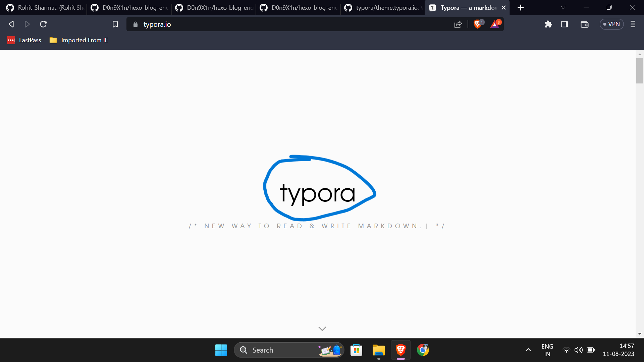The width and height of the screenshot is (644, 362).
Task: Open the browser tab search chevron
Action: pyautogui.click(x=563, y=7)
